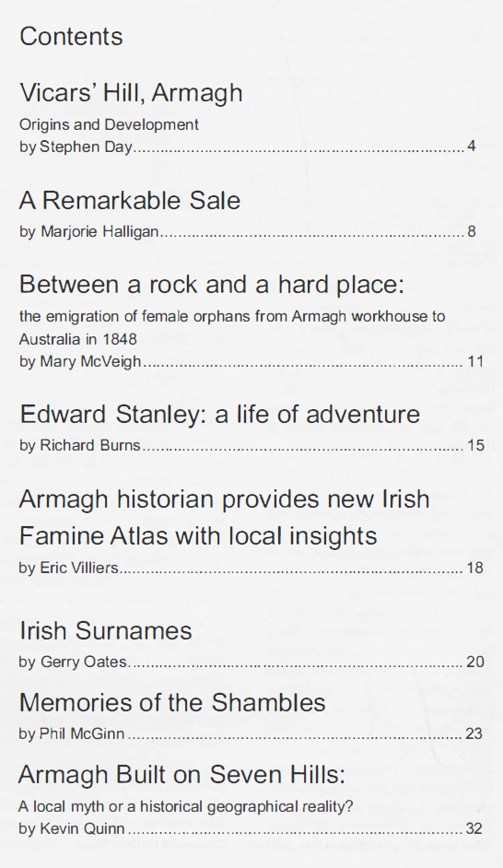
Task: Open the Vicars' Hill, Armagh article title
Action: click(131, 93)
